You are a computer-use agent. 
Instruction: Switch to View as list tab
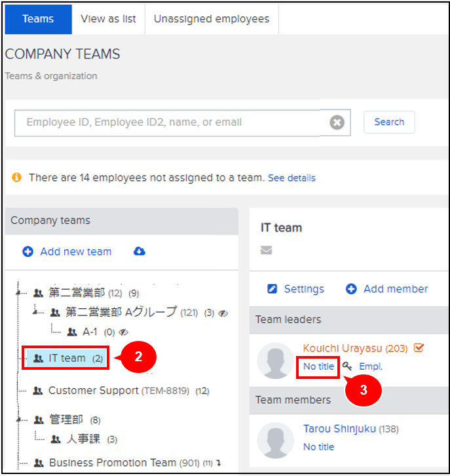[108, 19]
